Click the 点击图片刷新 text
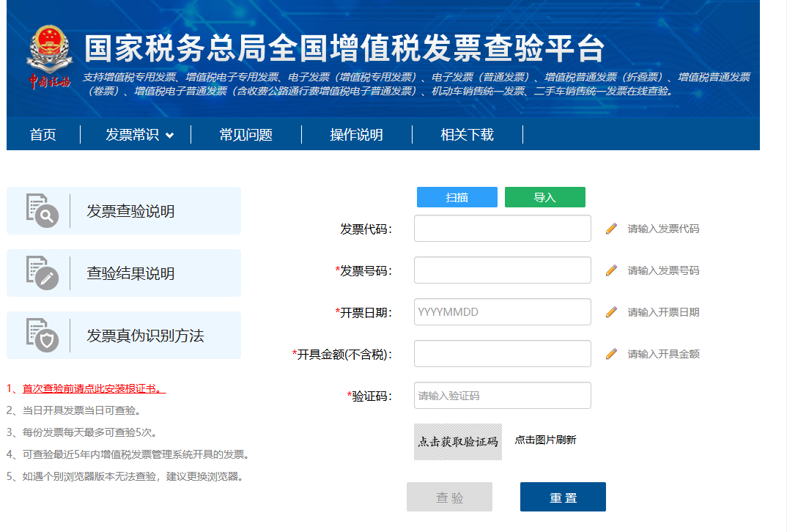The height and width of the screenshot is (532, 787). click(546, 440)
